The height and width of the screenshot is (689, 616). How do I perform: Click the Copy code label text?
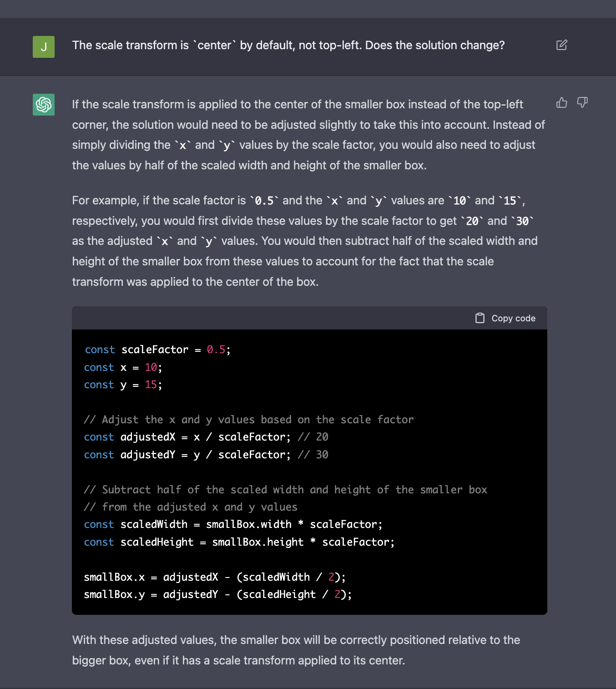pyautogui.click(x=513, y=318)
